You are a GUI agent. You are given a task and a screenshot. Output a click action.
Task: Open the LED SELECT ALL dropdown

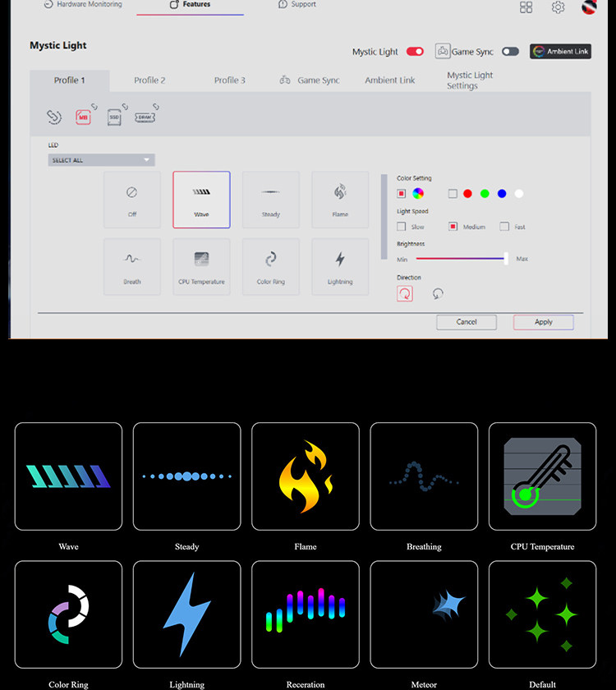pos(102,159)
